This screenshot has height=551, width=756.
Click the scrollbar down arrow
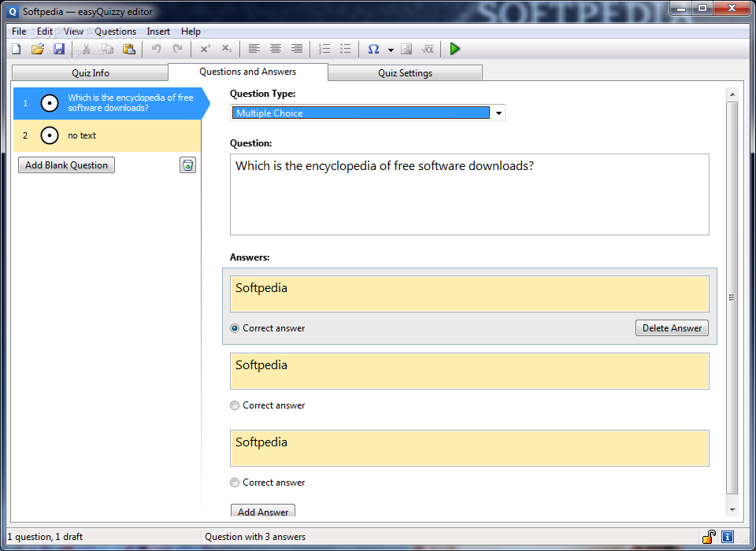(732, 509)
